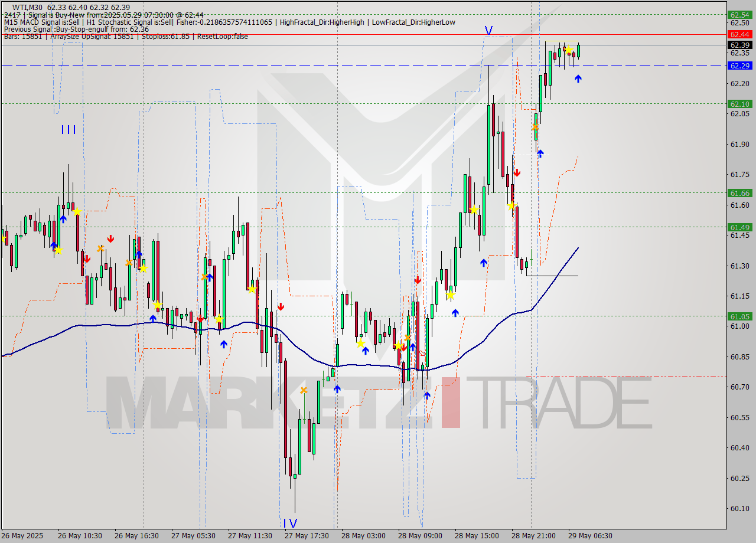This screenshot has width=756, height=543.
Task: Select the yellow star near 28 May 03:00 candles
Action: click(361, 343)
